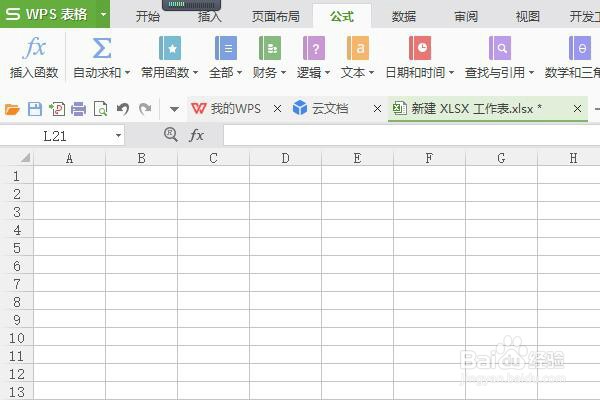
Task: Open Date and Time (日期和时间) functions icon
Action: 420,48
